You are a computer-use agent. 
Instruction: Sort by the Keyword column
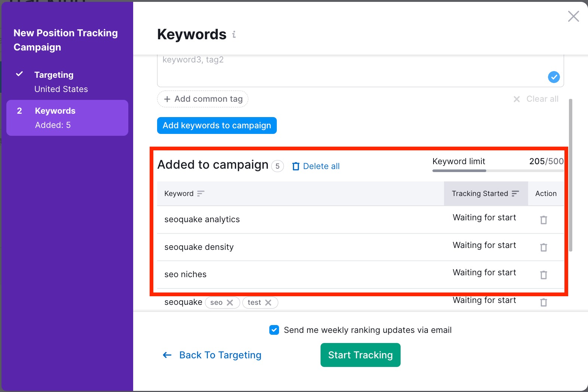point(200,193)
